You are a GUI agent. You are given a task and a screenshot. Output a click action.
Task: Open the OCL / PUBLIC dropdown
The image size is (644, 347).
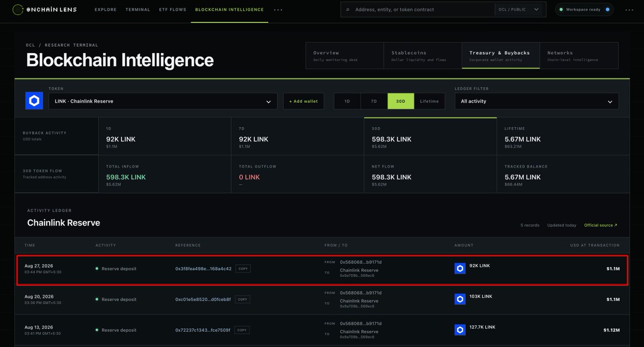pos(518,10)
